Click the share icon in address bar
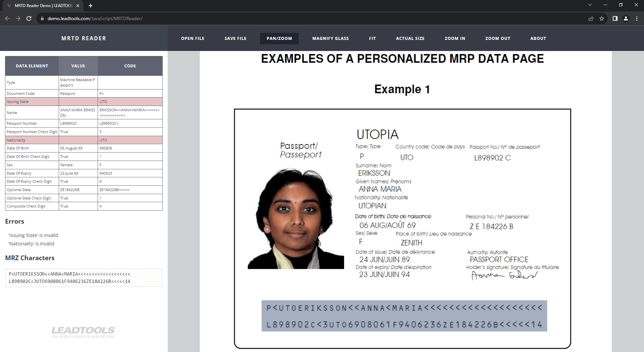The image size is (644, 352). click(591, 18)
